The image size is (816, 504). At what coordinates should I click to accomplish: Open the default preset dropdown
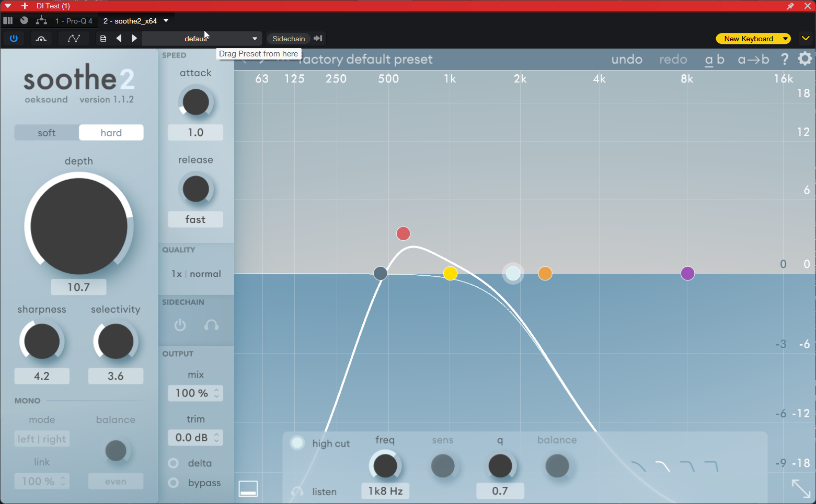[x=201, y=38]
